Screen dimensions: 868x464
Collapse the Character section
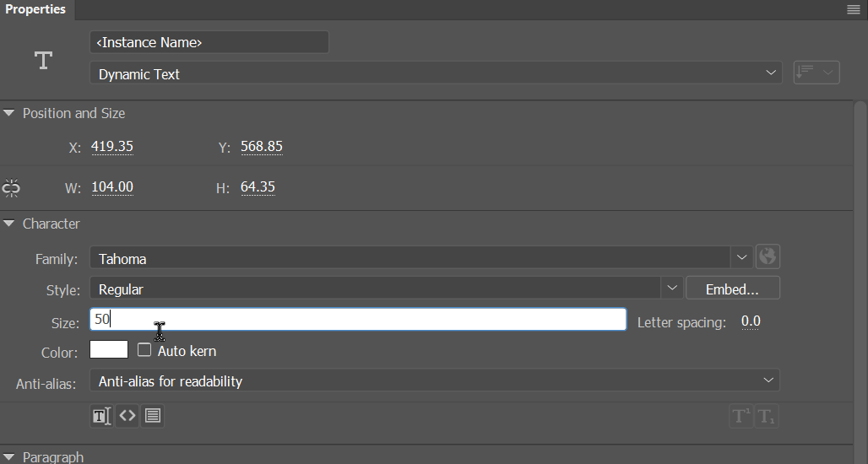8,224
